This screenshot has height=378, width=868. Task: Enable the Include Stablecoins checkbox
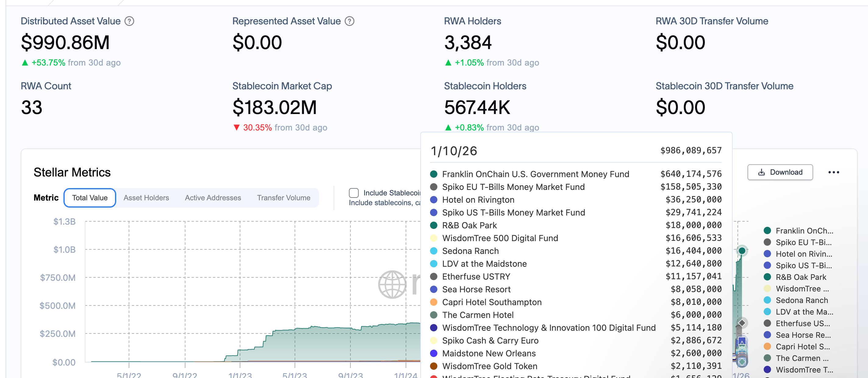tap(353, 193)
